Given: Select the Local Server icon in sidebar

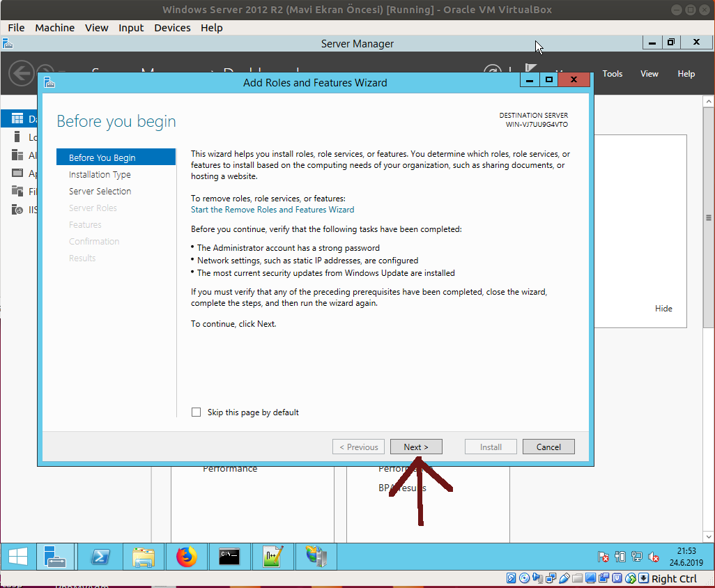Looking at the screenshot, I should (x=17, y=137).
